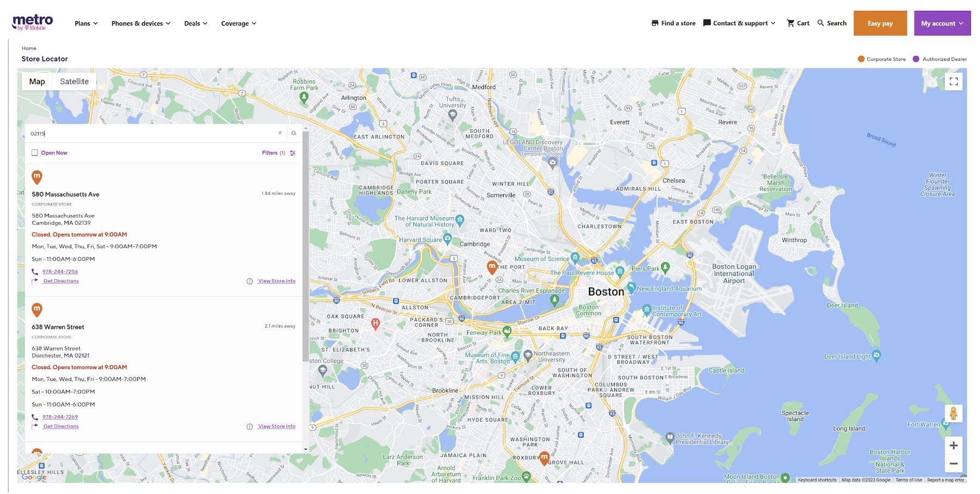This screenshot has height=494, width=980.
Task: Open the Filters options icon
Action: tap(292, 153)
